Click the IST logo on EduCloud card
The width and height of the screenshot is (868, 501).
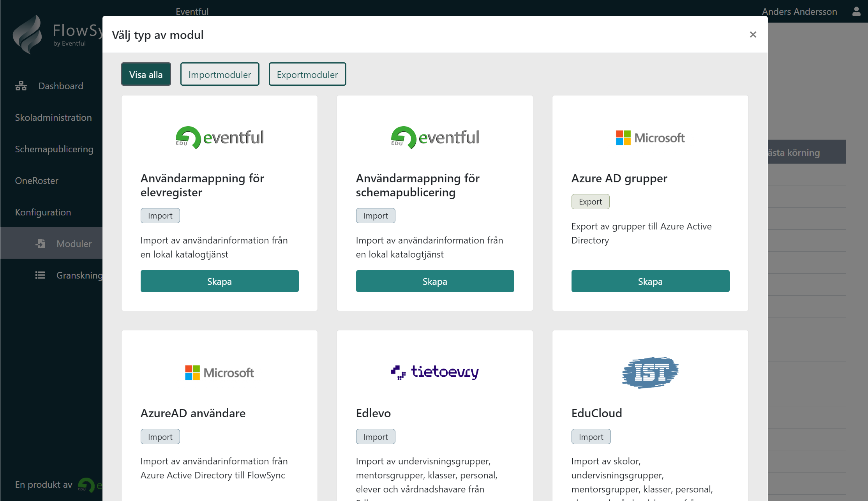pyautogui.click(x=650, y=372)
